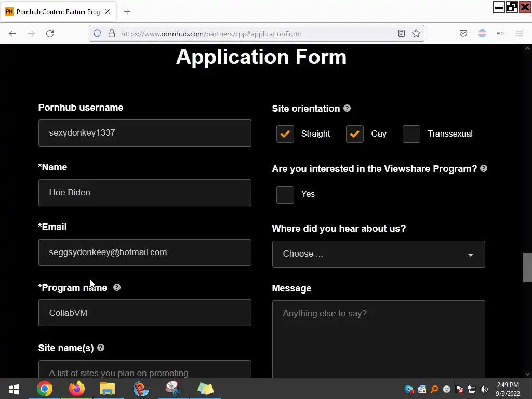
Task: Click the Application Form heading
Action: 261,57
